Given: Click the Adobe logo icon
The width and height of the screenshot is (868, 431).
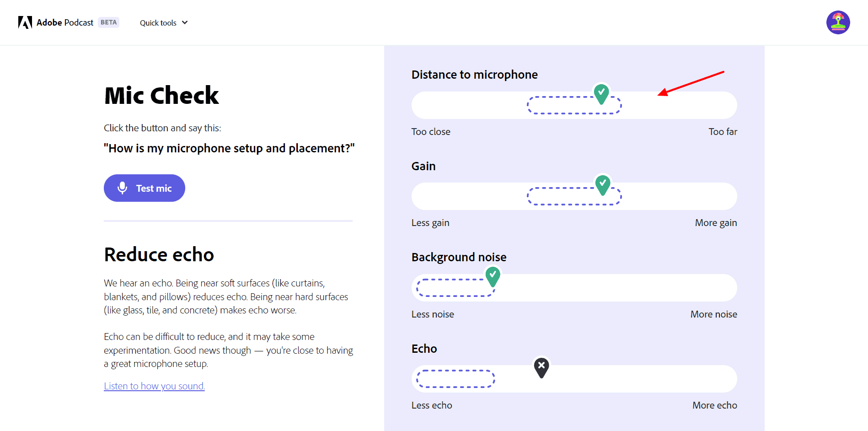Looking at the screenshot, I should pyautogui.click(x=25, y=22).
